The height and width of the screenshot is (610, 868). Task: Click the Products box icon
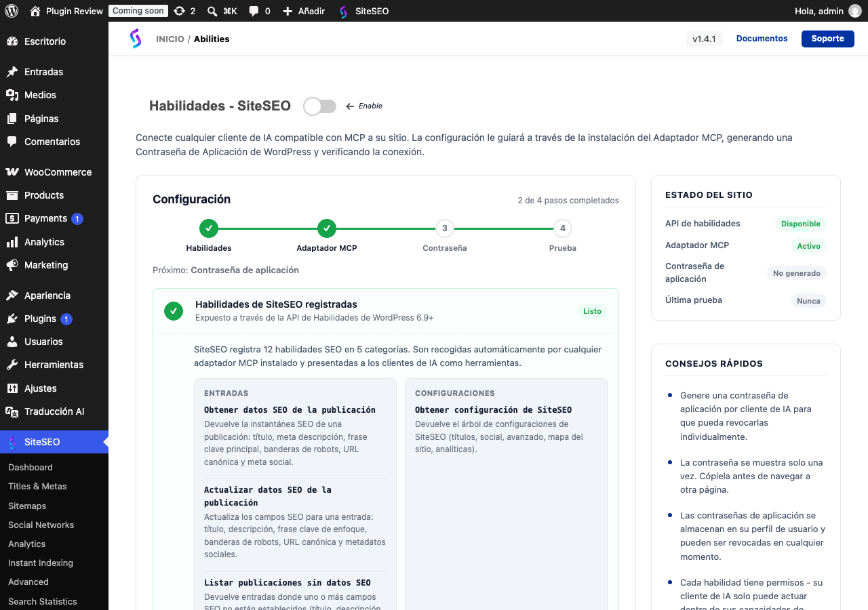click(12, 195)
